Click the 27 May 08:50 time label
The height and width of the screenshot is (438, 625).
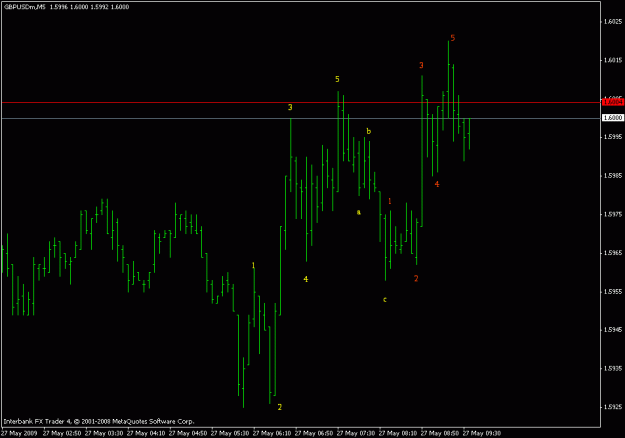point(440,433)
